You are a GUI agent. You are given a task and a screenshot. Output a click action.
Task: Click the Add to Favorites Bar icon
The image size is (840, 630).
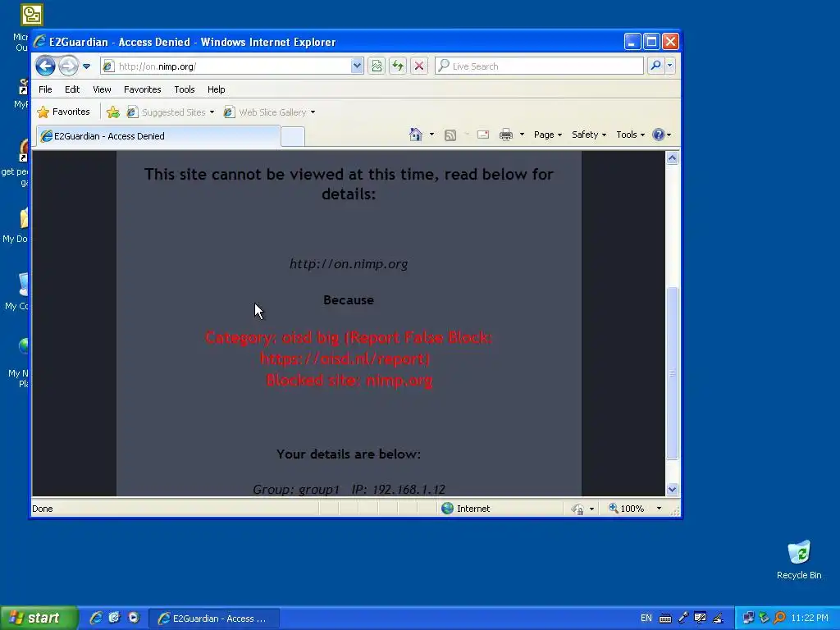pyautogui.click(x=113, y=112)
